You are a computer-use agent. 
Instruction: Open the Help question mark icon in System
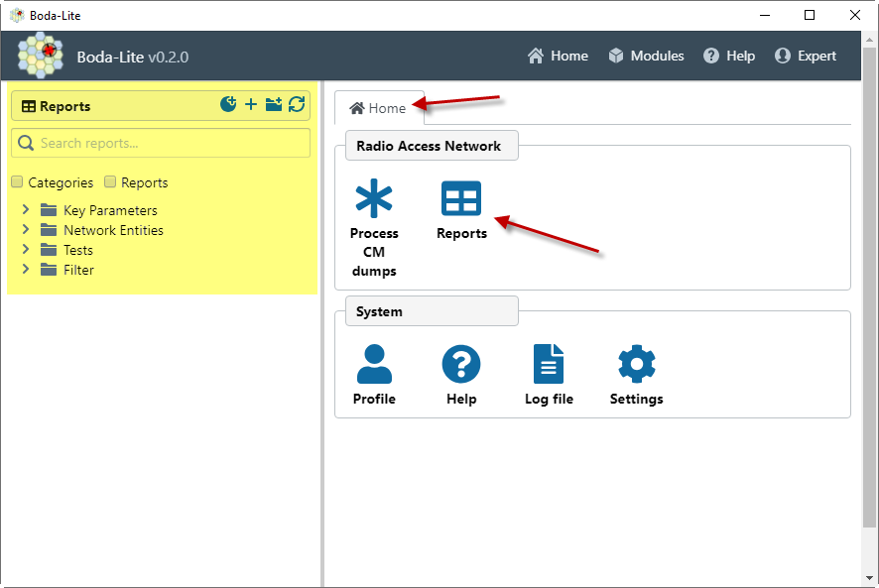pos(461,364)
